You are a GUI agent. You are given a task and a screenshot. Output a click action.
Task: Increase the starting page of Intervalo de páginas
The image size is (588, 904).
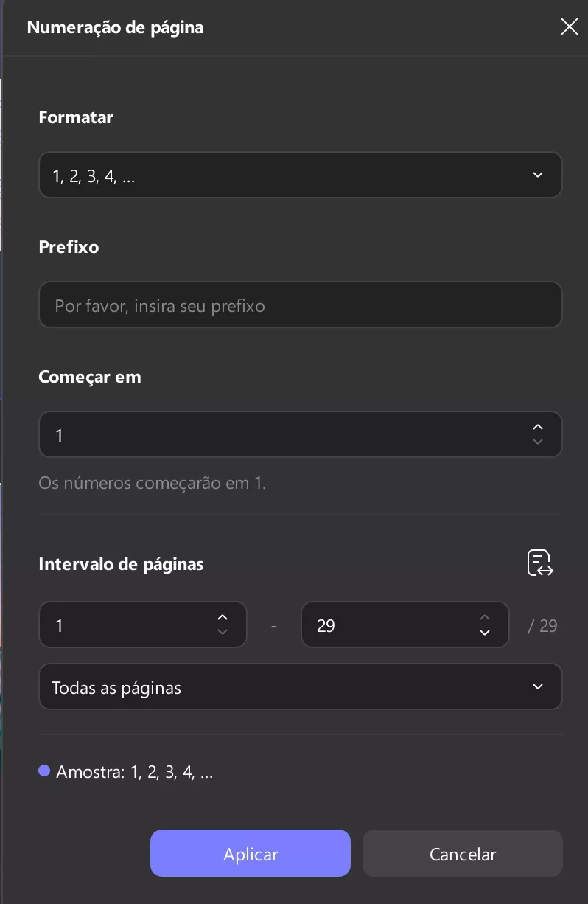223,616
